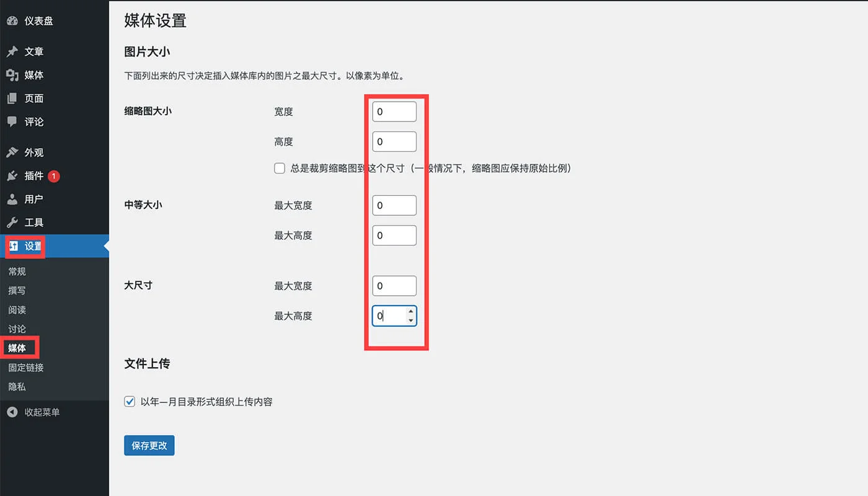The width and height of the screenshot is (868, 496).
Task: Open the 仪表盘 dashboard icon
Action: [x=14, y=20]
